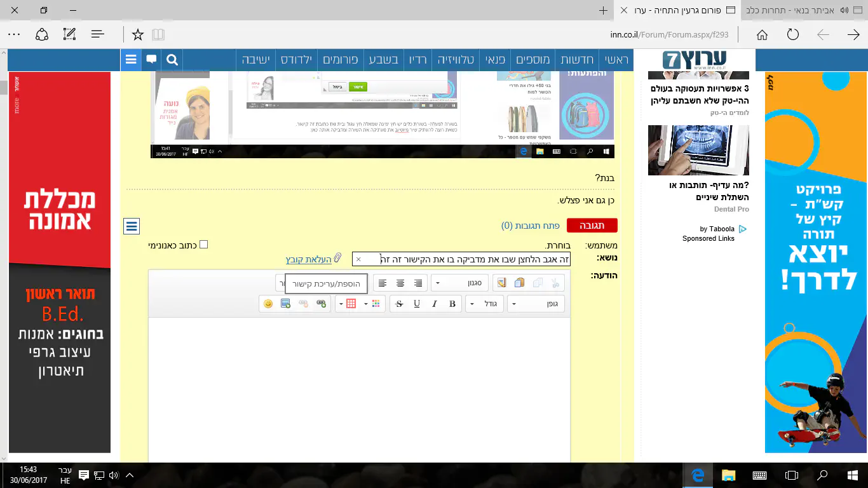The image size is (868, 488).
Task: Go to 'פורומים' in the site navigation
Action: 341,60
